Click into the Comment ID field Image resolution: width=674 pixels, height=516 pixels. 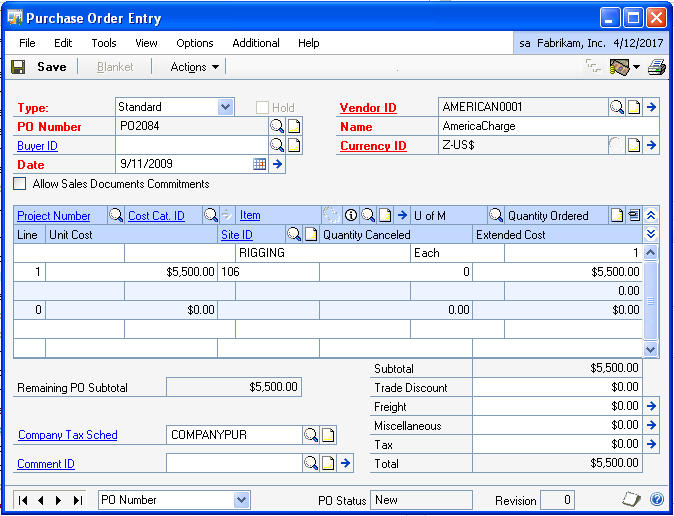(x=234, y=463)
